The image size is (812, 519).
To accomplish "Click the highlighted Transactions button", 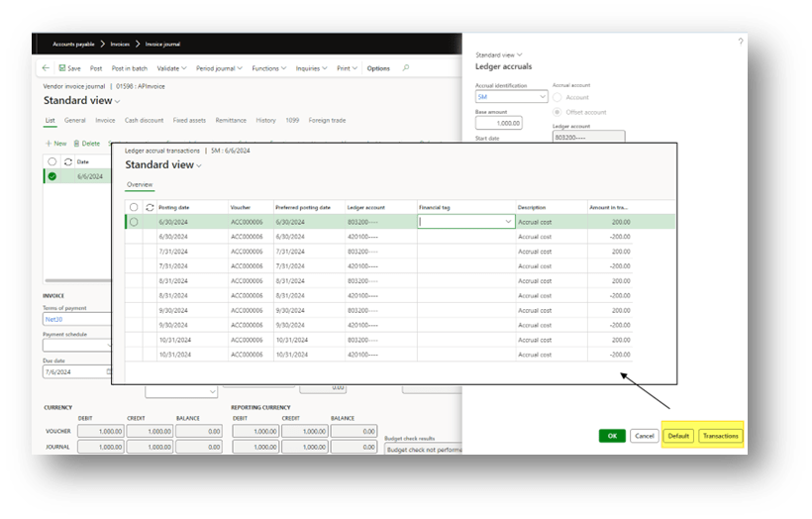I will (720, 436).
